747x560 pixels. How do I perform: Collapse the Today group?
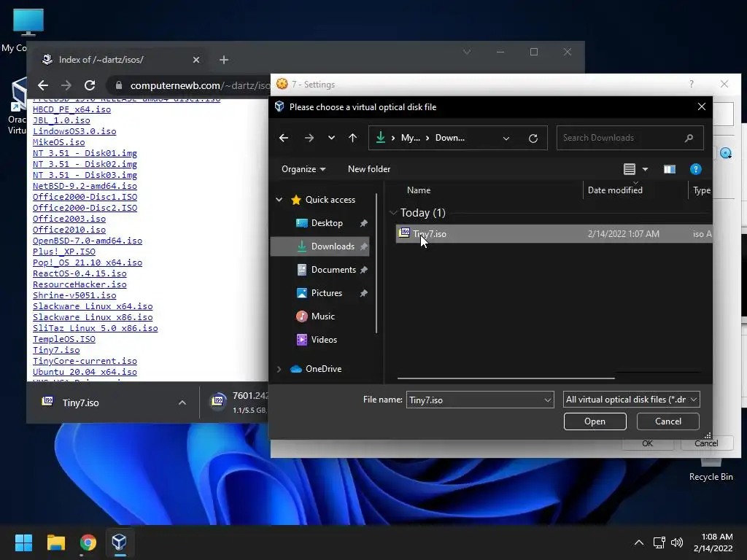pos(393,213)
